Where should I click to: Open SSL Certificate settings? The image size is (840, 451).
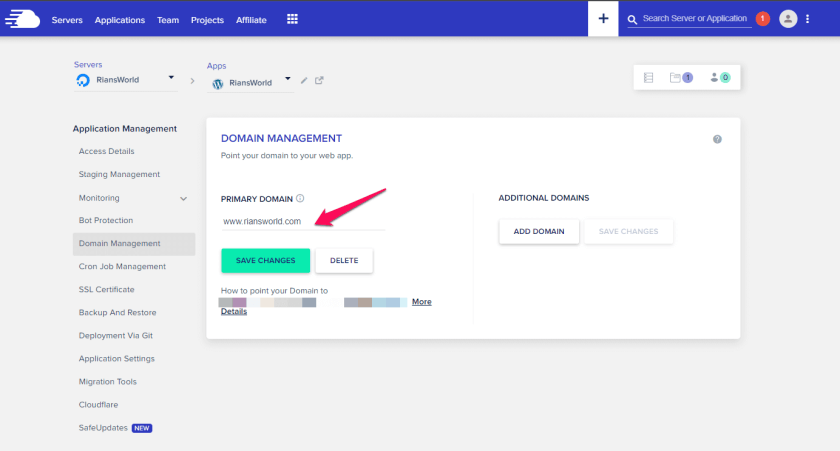point(107,289)
